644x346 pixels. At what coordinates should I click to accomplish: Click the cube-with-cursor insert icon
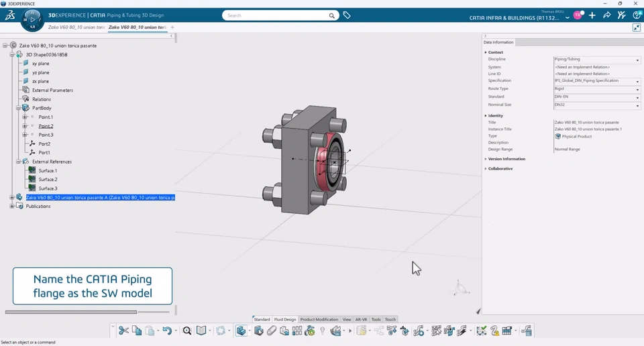[x=258, y=331]
